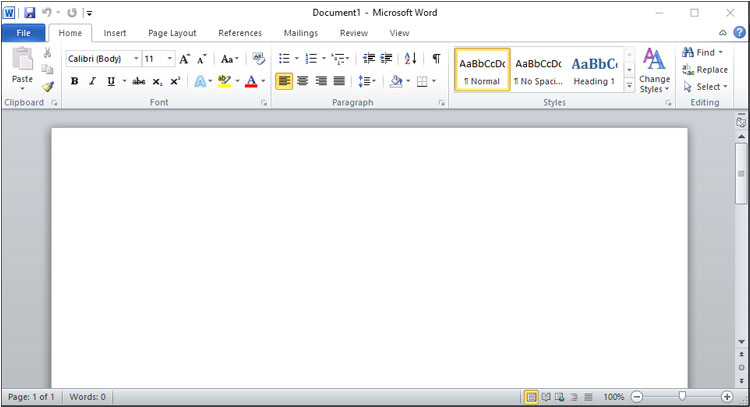Click the Replace button
This screenshot has height=407, width=750.
click(x=705, y=69)
